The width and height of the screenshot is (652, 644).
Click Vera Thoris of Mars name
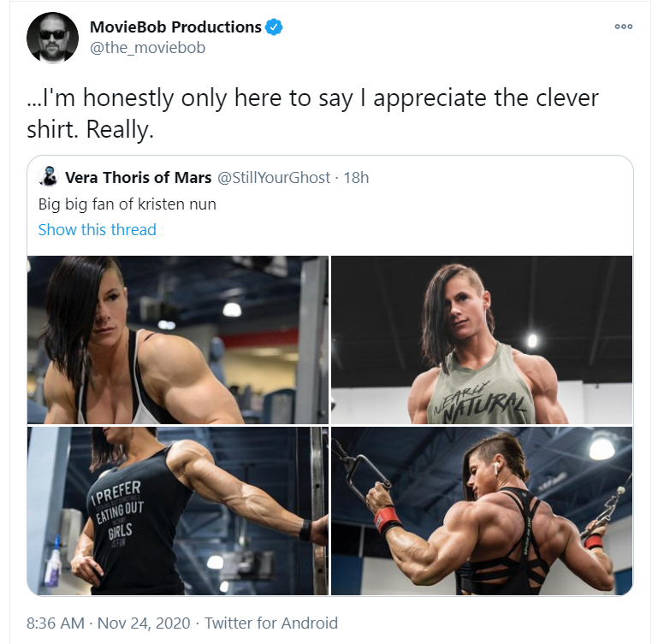coord(138,178)
